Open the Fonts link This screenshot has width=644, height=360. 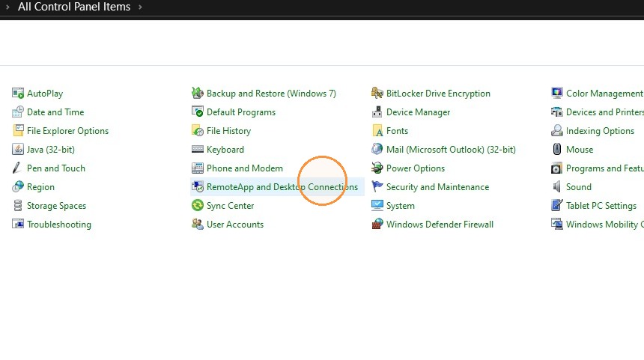[397, 131]
